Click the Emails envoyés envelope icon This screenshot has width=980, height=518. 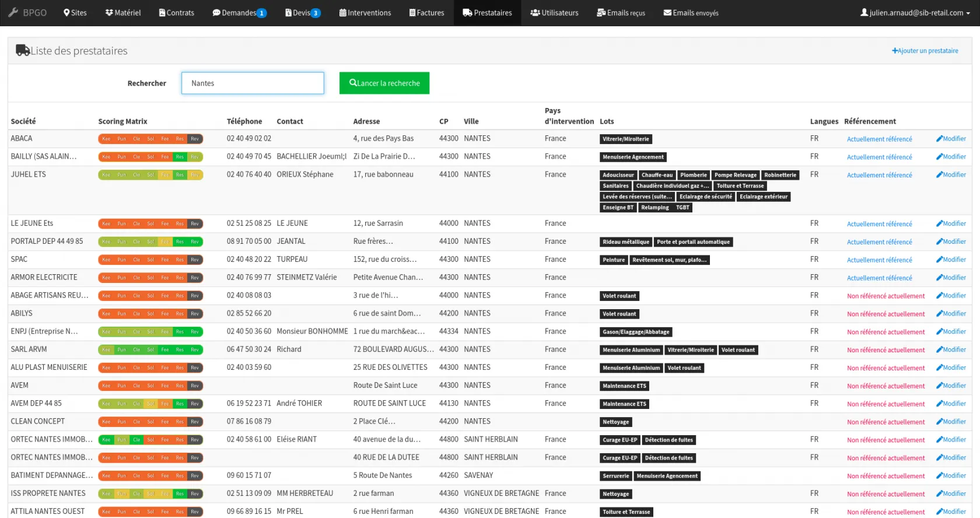[x=667, y=13]
